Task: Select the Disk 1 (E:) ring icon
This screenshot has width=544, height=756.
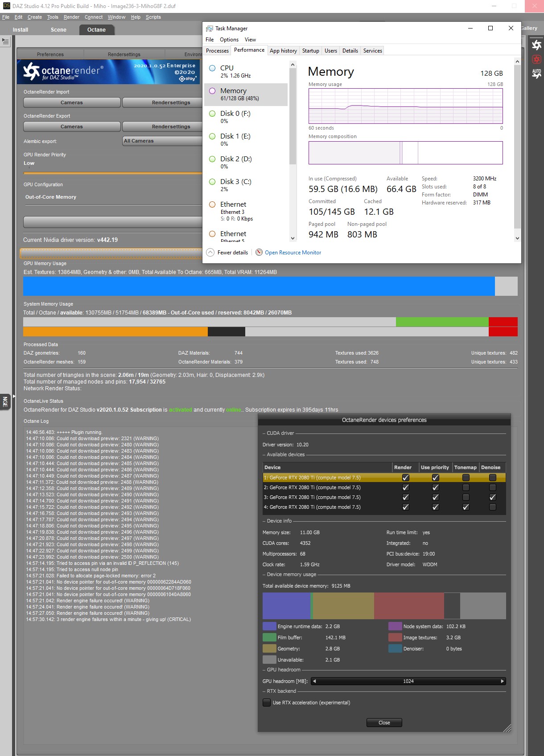Action: [212, 136]
